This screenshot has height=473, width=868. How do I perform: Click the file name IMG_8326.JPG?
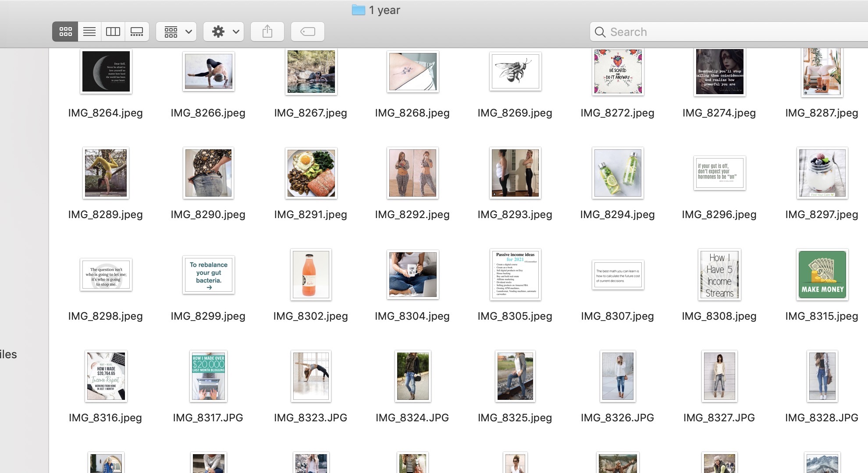coord(617,418)
